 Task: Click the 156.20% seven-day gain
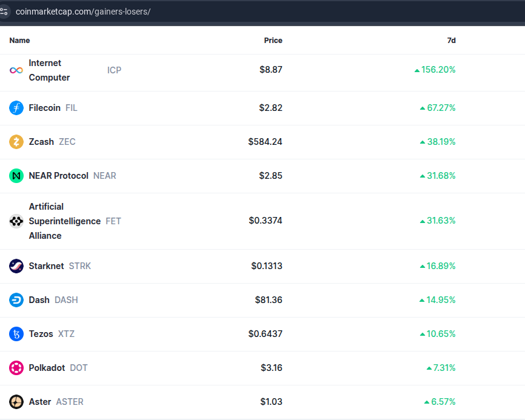(x=435, y=70)
